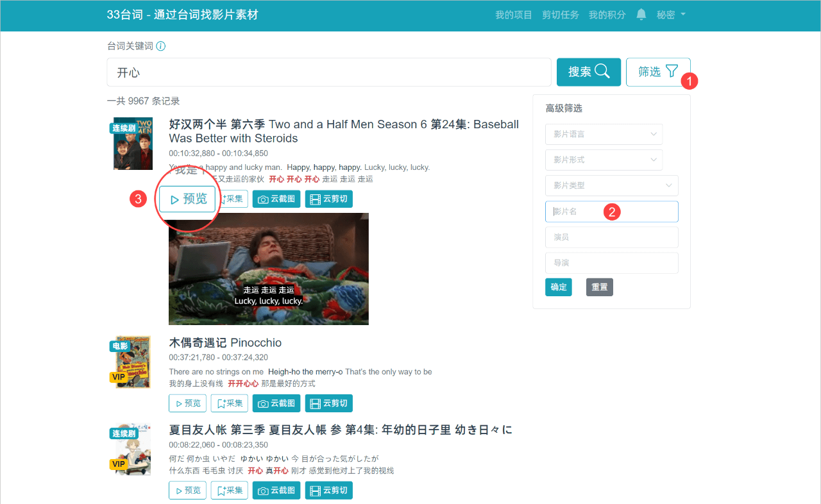Focus the 导演 input field
Image resolution: width=821 pixels, height=504 pixels.
(612, 263)
